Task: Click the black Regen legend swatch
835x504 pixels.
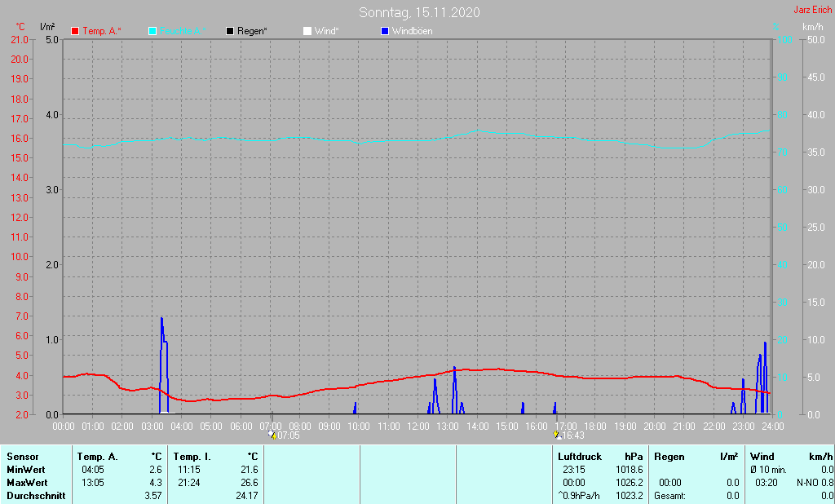Action: coord(230,32)
